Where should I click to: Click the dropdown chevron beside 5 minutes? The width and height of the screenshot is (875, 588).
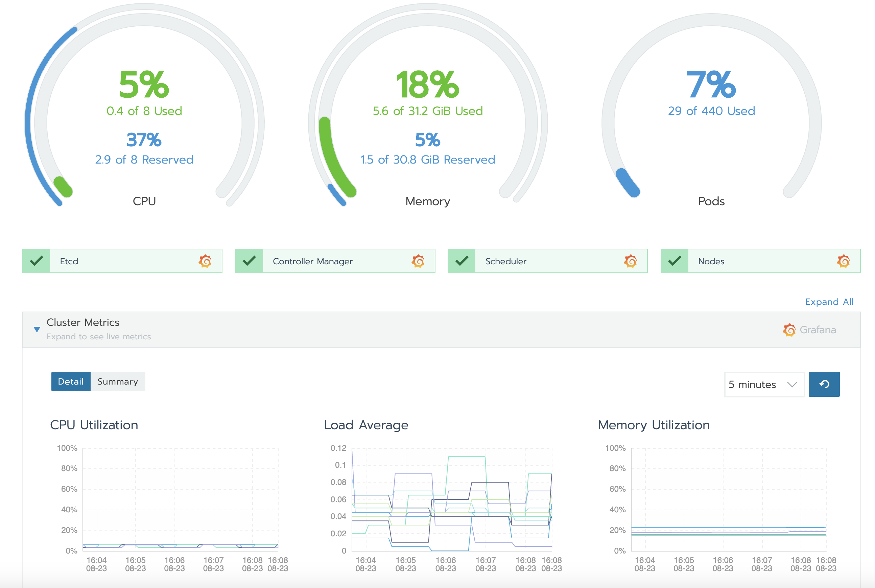[792, 384]
